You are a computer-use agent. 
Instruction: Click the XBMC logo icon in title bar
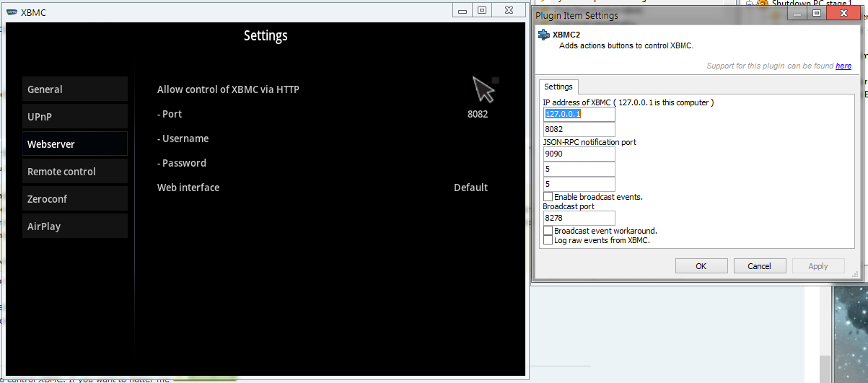coord(12,12)
